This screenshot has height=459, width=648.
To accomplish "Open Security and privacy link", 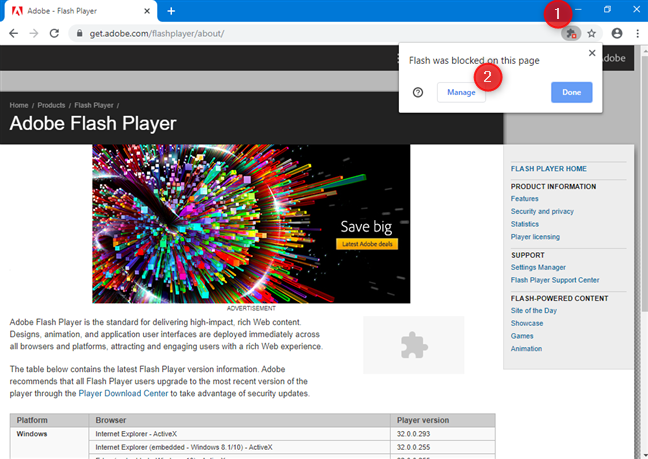I will (542, 212).
